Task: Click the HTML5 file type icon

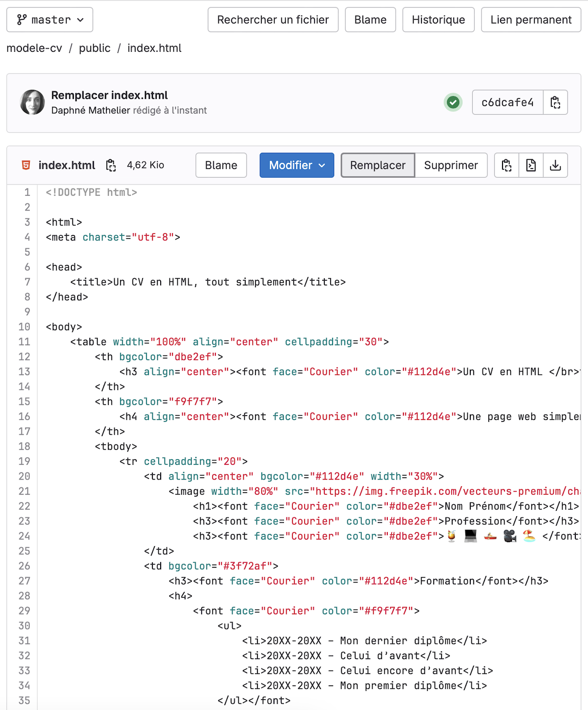Action: [26, 166]
